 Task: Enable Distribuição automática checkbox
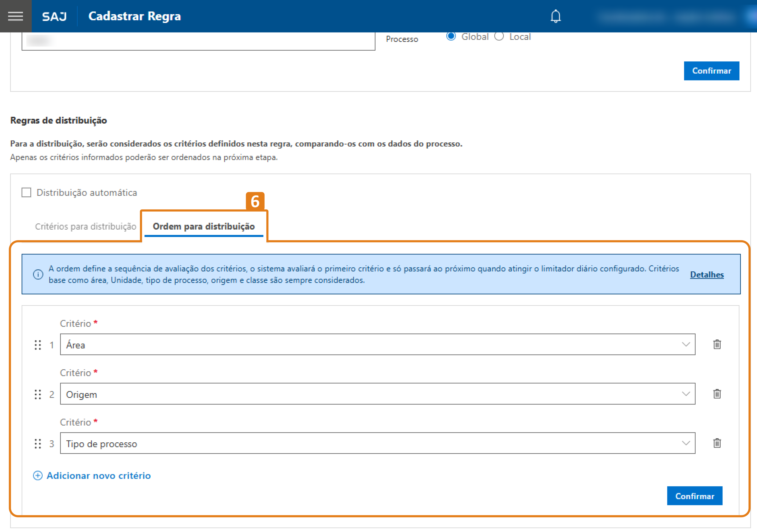click(x=26, y=192)
